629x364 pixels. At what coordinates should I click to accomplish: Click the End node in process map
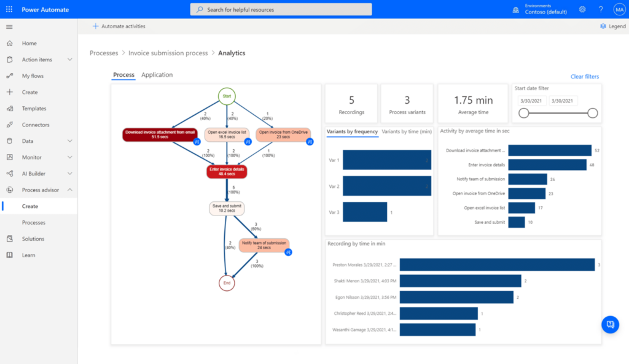click(x=227, y=283)
